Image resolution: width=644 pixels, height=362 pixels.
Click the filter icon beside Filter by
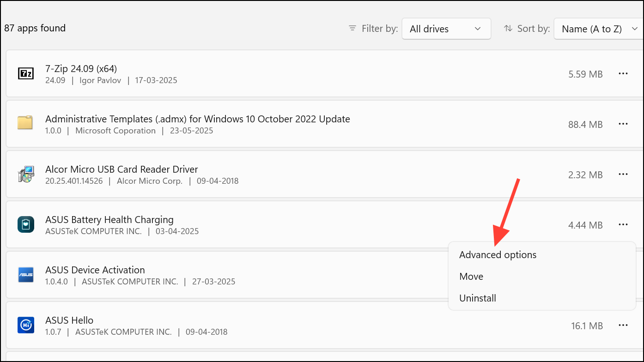pos(352,29)
